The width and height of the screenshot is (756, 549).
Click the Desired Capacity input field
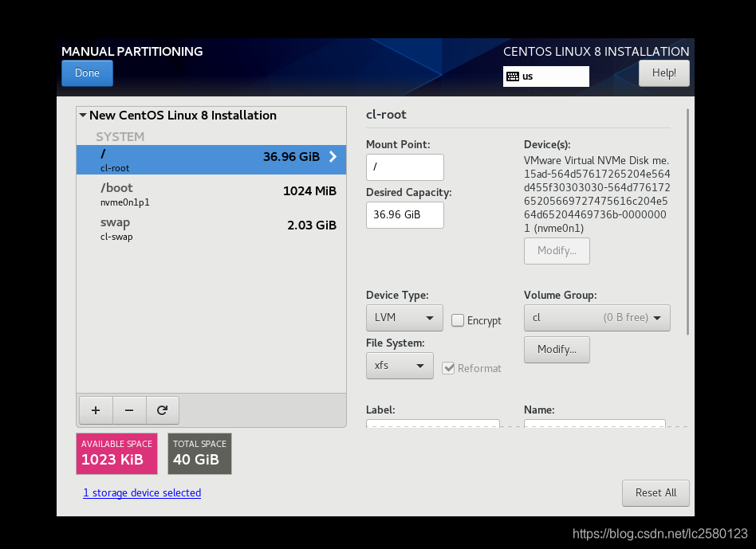tap(405, 215)
